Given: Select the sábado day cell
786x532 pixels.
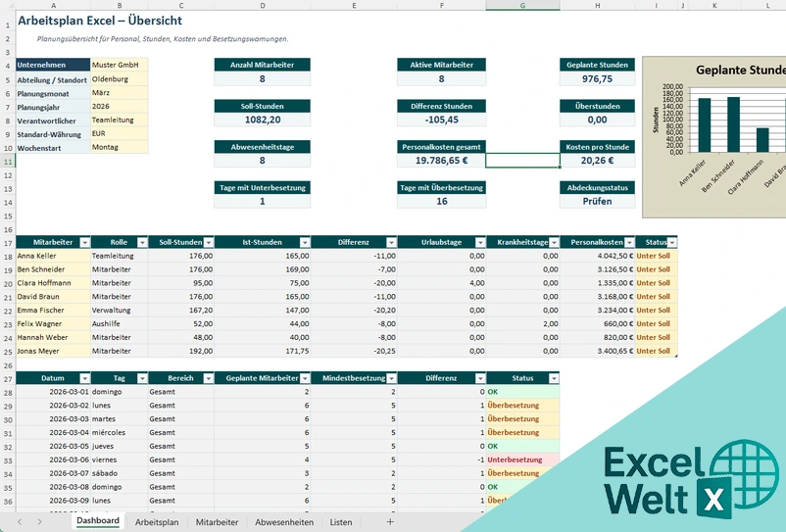Looking at the screenshot, I should tap(120, 473).
